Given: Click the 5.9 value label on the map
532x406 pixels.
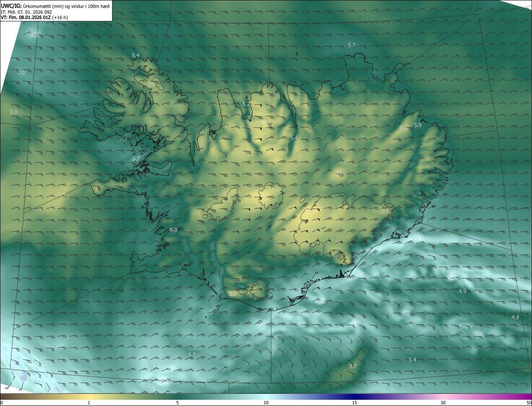Looking at the screenshot, I should [418, 125].
